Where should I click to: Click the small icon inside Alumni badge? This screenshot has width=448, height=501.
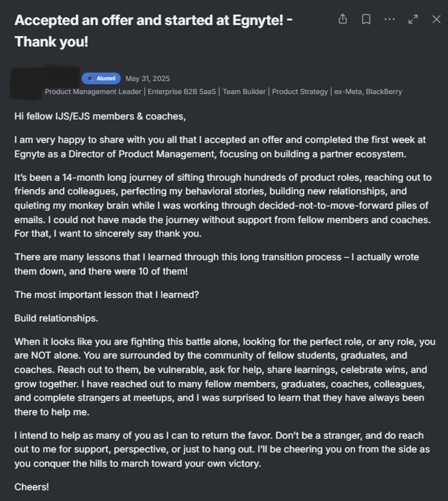point(91,79)
